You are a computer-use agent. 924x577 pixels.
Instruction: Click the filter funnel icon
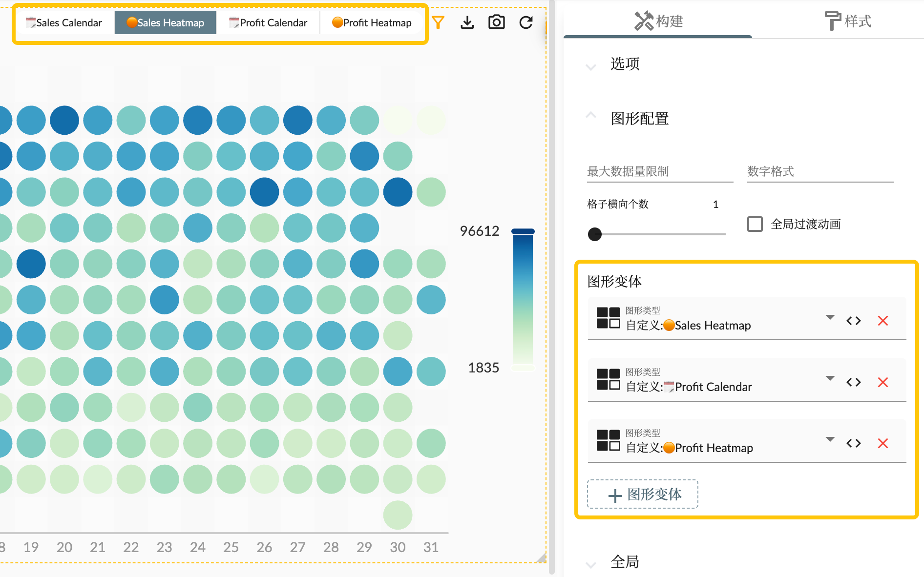438,22
